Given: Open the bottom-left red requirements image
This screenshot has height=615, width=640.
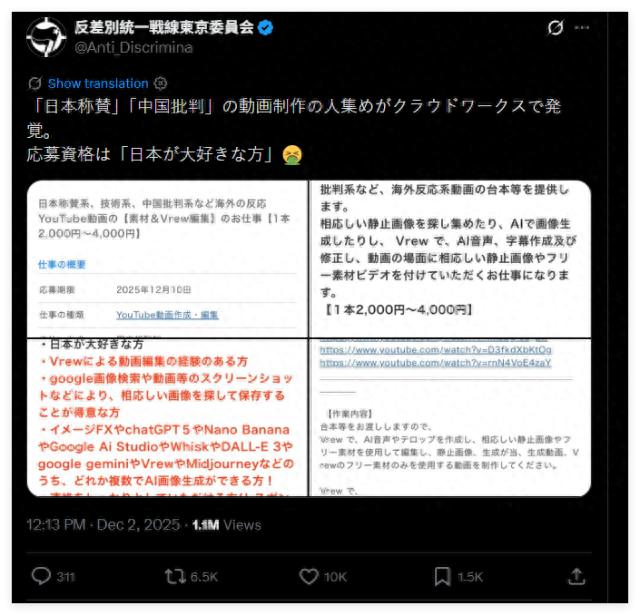Looking at the screenshot, I should (167, 417).
